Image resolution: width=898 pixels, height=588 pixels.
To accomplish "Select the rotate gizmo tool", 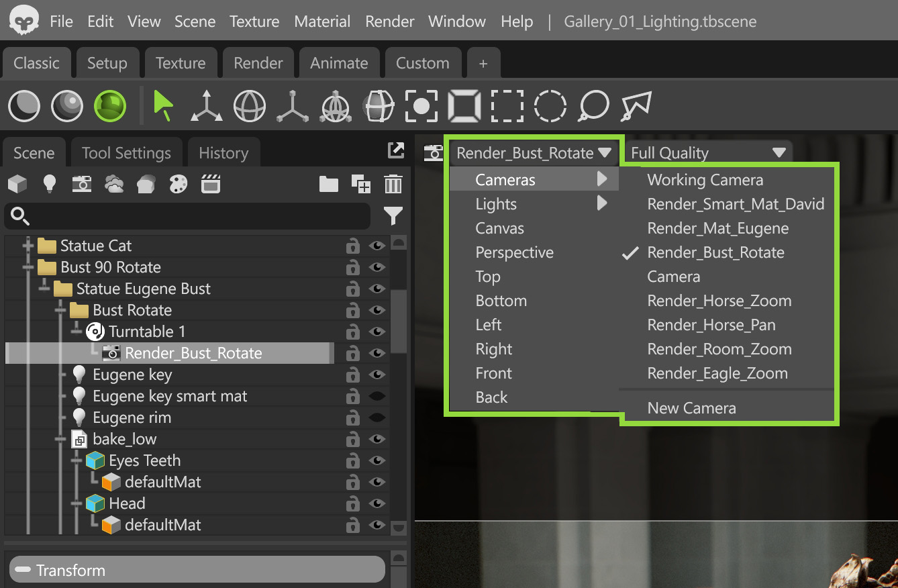I will click(x=250, y=106).
